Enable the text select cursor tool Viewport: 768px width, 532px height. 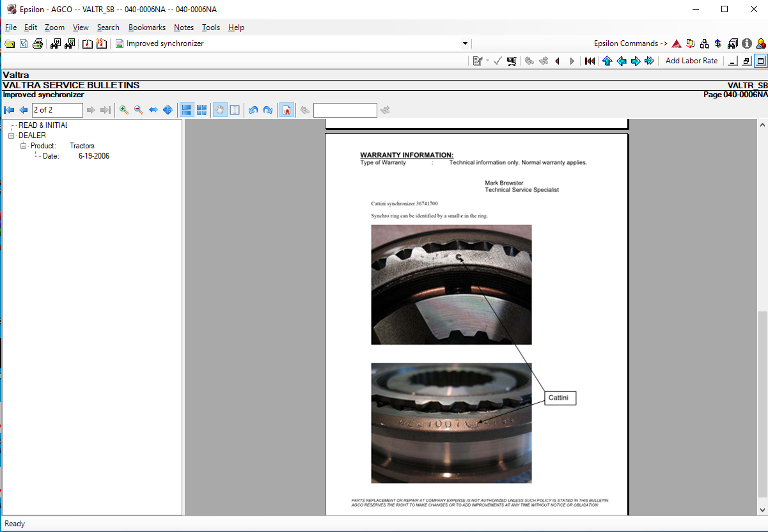(x=235, y=110)
